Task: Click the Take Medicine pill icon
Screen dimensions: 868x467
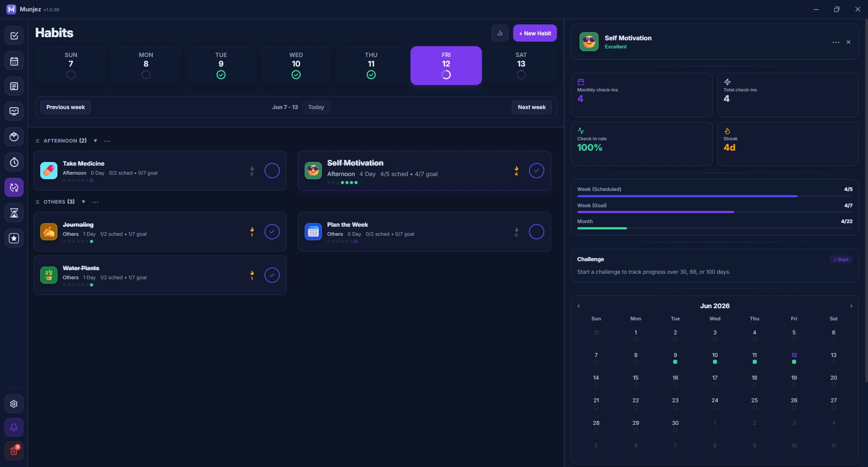Action: click(x=49, y=171)
